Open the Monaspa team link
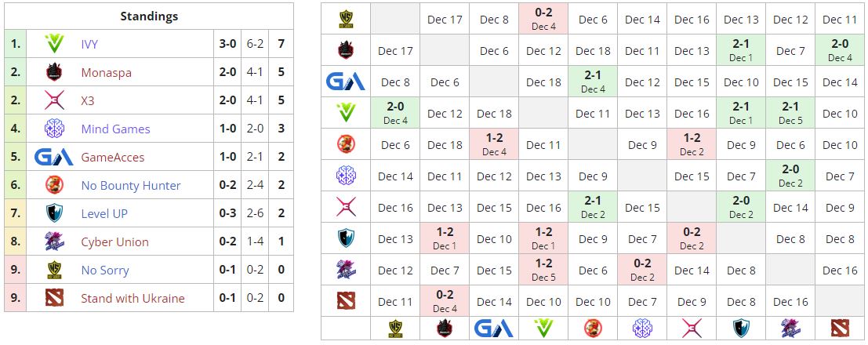 [x=106, y=73]
